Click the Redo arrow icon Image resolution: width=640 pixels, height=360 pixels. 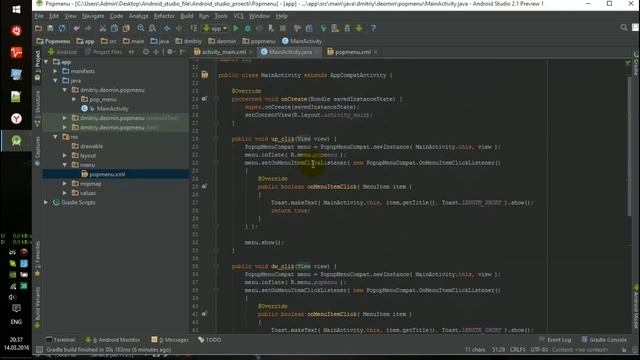[x=88, y=28]
